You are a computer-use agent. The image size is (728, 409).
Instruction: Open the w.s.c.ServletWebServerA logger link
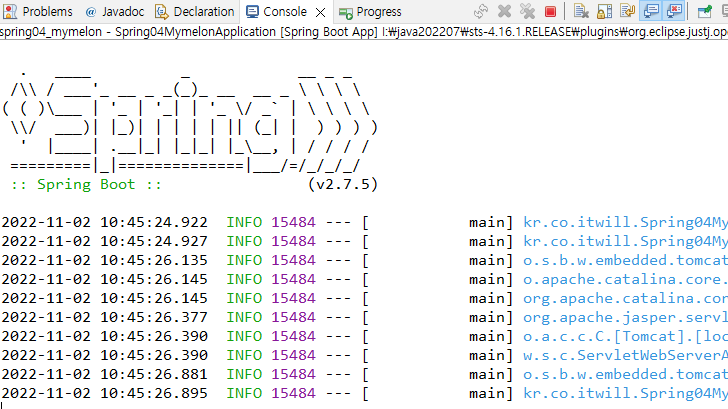(625, 355)
